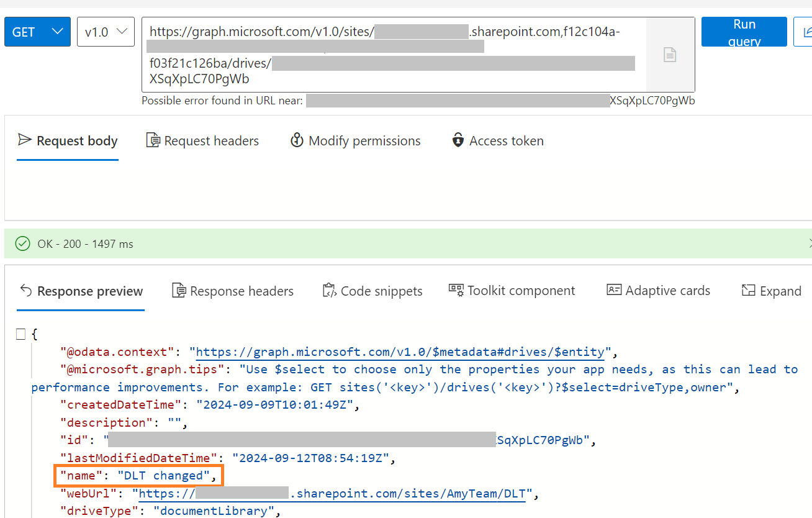Viewport: 812px width, 518px height.
Task: Click the document icon beside the URL
Action: pyautogui.click(x=670, y=55)
